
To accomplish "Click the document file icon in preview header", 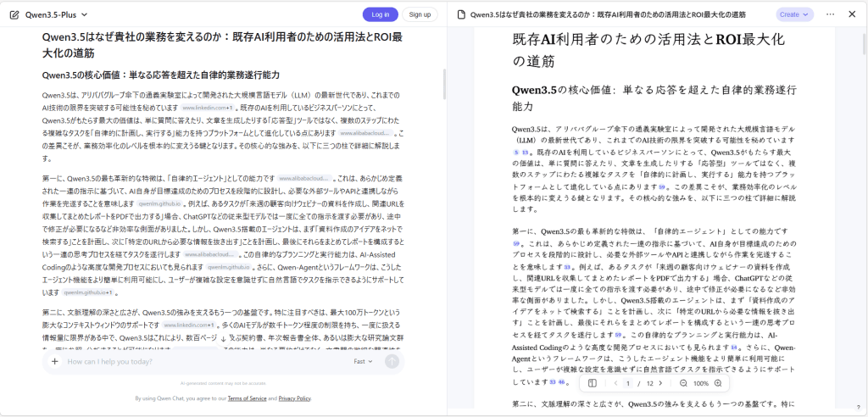I will coord(461,15).
